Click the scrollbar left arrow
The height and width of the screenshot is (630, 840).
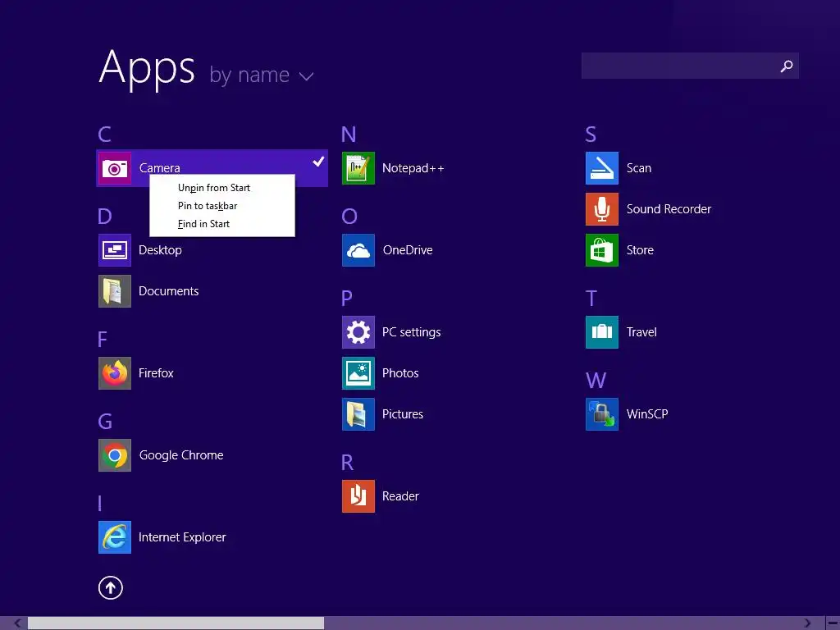[17, 623]
